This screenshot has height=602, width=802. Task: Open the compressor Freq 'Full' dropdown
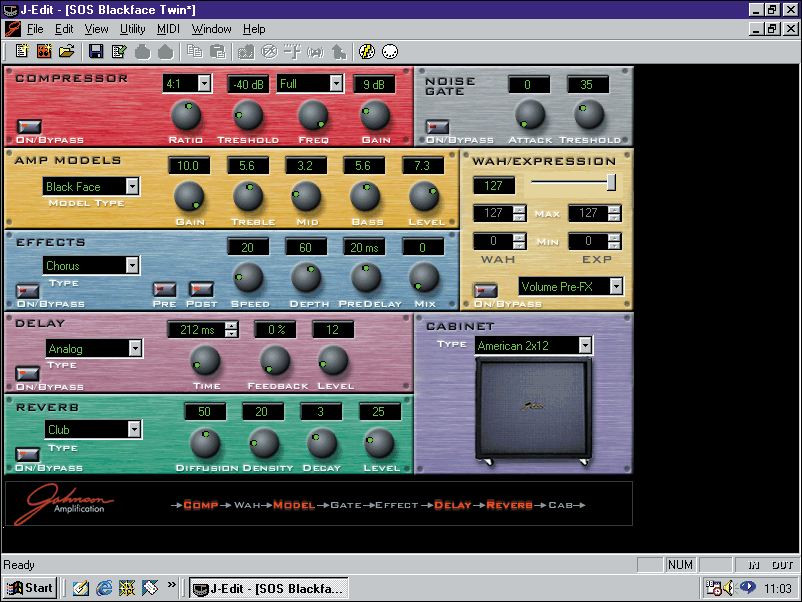(x=336, y=83)
